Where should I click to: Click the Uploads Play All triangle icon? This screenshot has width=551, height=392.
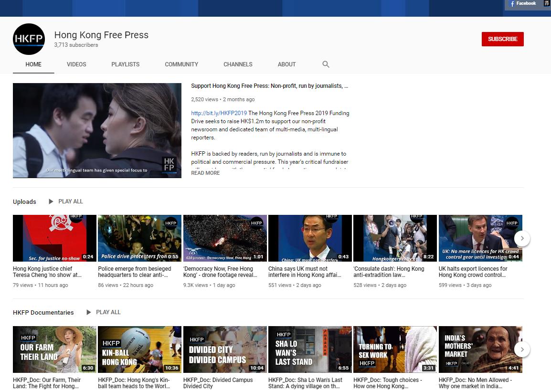tap(51, 201)
